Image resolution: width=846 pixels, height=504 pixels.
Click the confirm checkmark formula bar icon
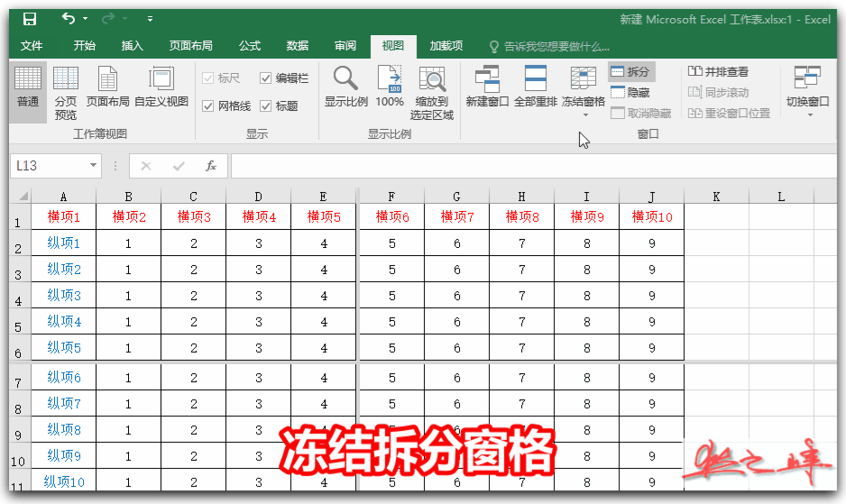coord(179,166)
